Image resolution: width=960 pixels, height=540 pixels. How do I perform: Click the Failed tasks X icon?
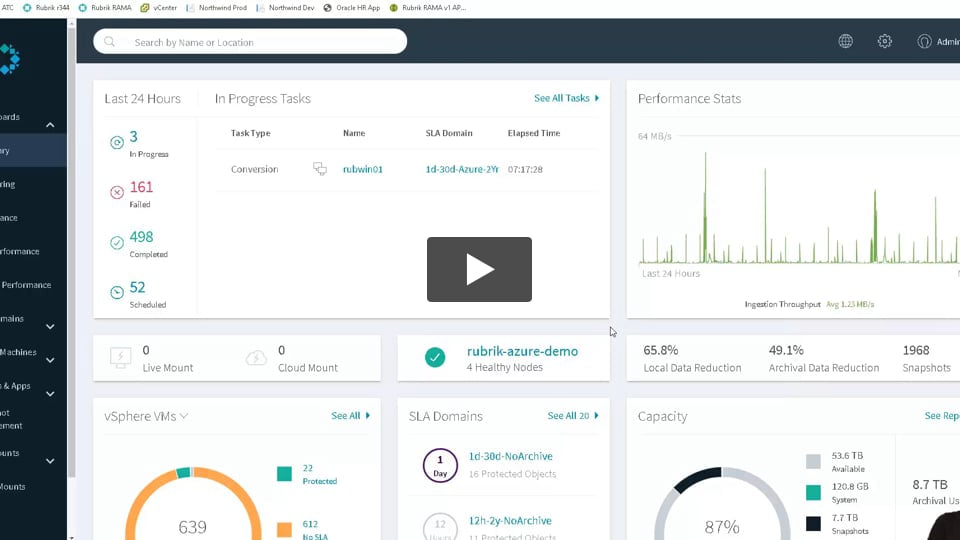tap(117, 193)
